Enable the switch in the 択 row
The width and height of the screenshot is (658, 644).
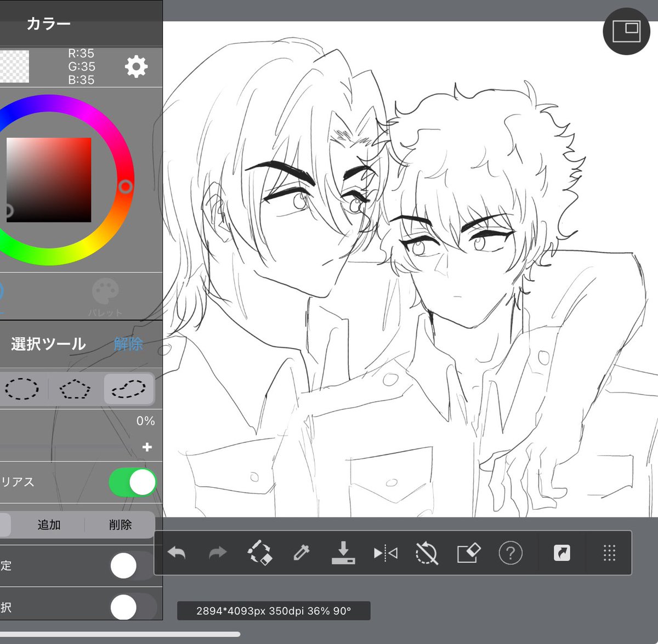point(133,607)
